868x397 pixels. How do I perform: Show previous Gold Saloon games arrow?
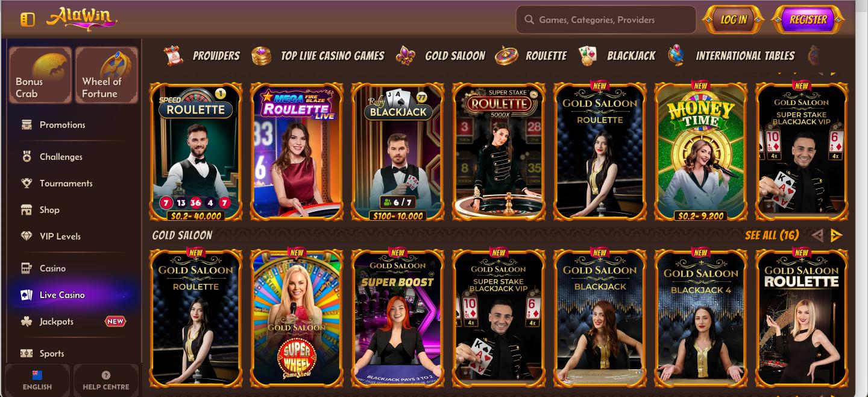[817, 235]
